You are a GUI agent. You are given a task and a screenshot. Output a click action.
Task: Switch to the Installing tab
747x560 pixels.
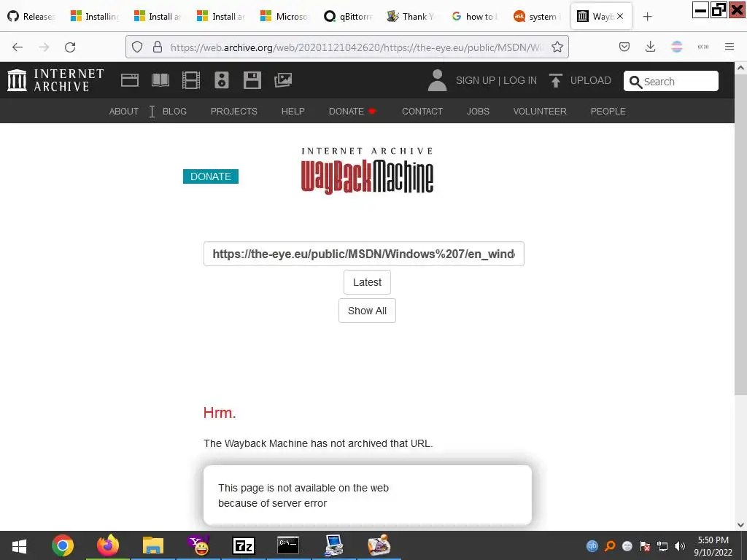[x=96, y=17]
